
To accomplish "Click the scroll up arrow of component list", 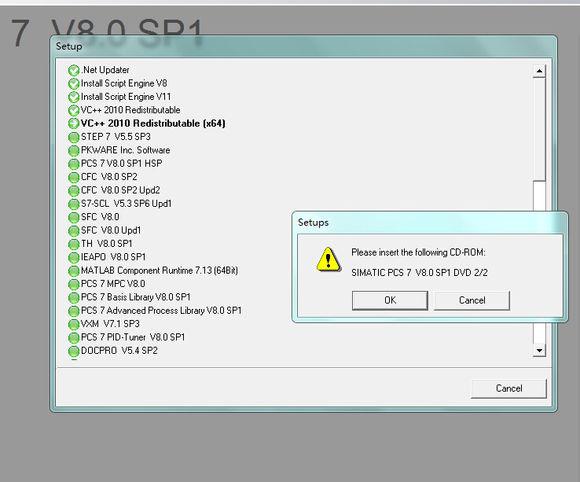I will [x=539, y=71].
